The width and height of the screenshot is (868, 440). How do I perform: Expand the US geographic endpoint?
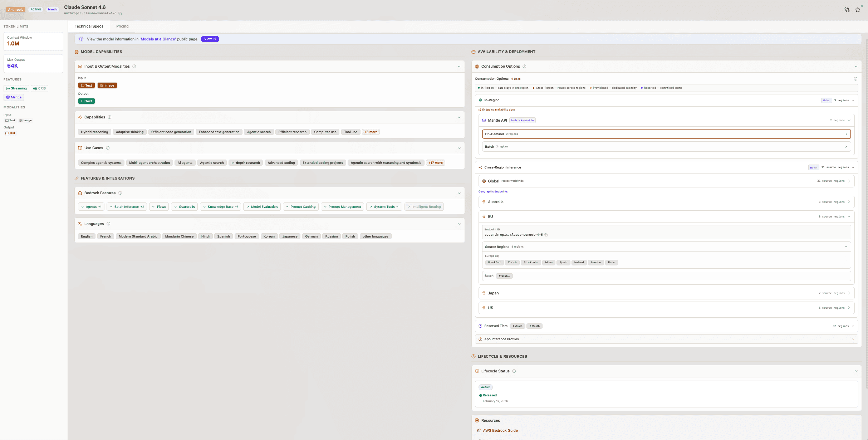666,308
